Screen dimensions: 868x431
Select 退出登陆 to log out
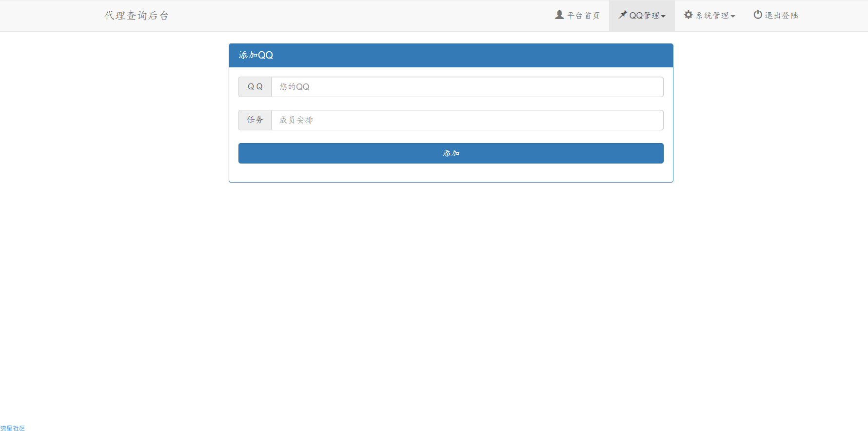tap(776, 16)
